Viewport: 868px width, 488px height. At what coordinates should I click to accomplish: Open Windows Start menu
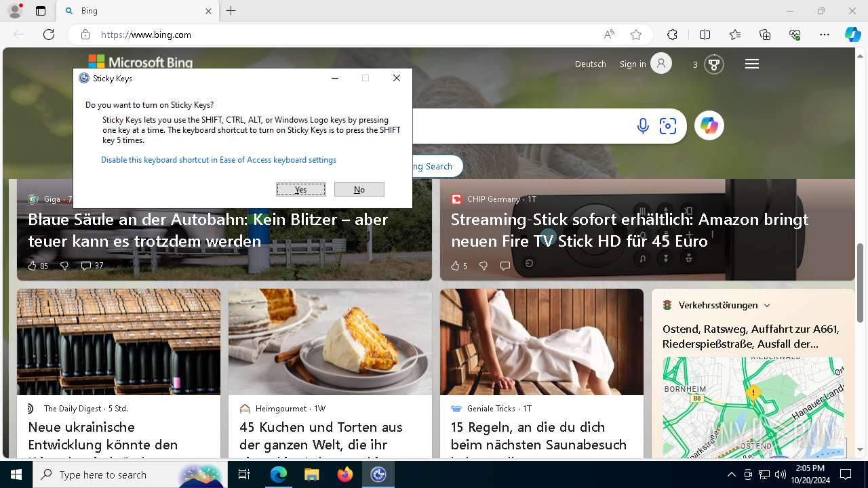(x=16, y=474)
